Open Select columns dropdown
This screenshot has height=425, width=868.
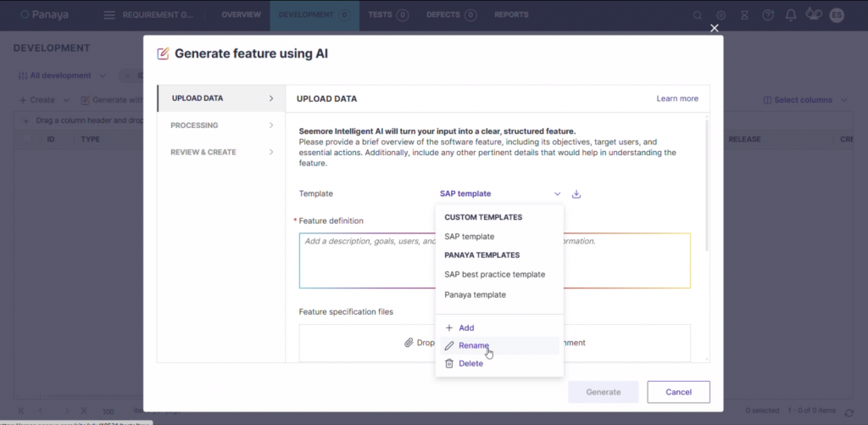(805, 100)
